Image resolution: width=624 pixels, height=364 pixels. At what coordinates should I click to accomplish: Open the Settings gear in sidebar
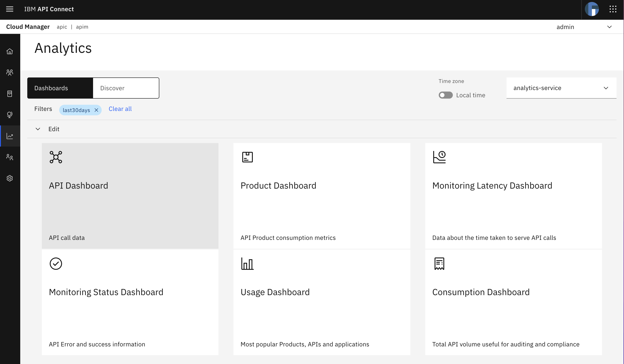point(10,178)
